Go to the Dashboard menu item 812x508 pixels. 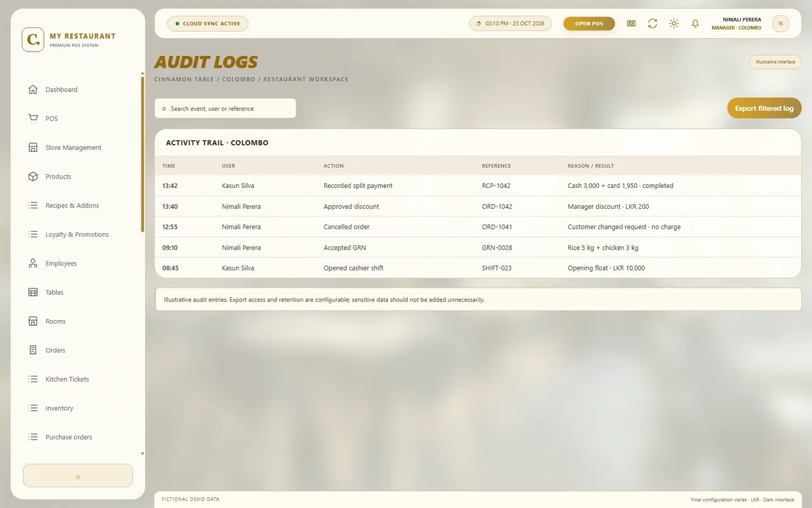pos(62,90)
